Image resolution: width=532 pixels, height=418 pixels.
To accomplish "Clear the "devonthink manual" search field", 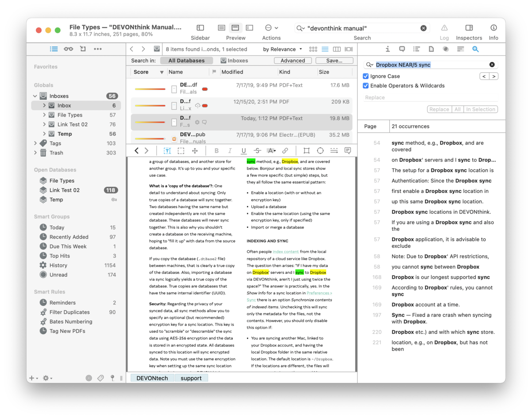I will [x=423, y=28].
